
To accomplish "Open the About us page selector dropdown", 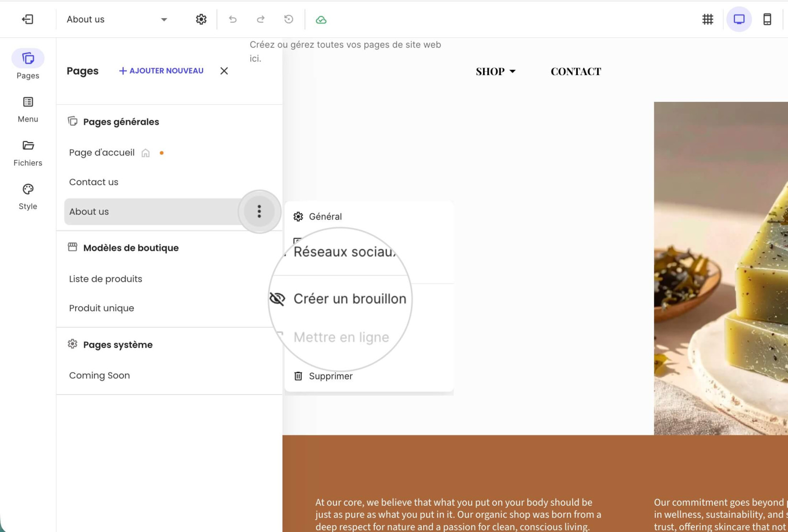I will pos(117,19).
